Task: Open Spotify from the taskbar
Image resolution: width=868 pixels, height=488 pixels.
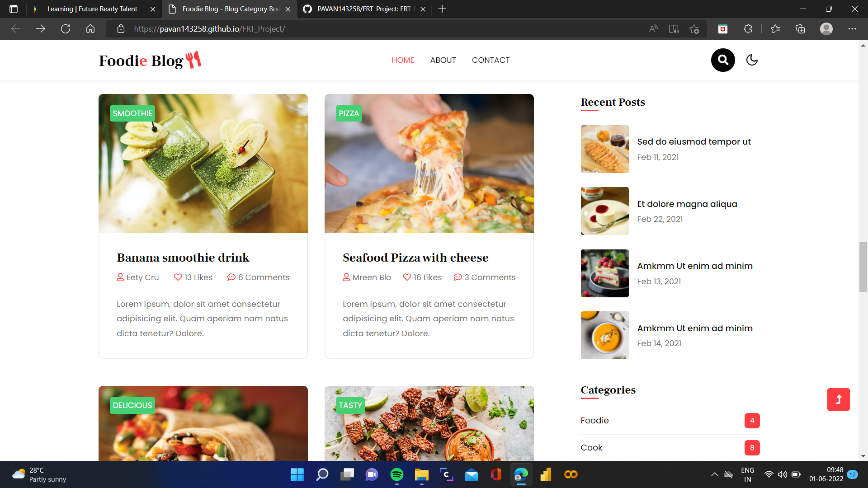Action: point(396,474)
